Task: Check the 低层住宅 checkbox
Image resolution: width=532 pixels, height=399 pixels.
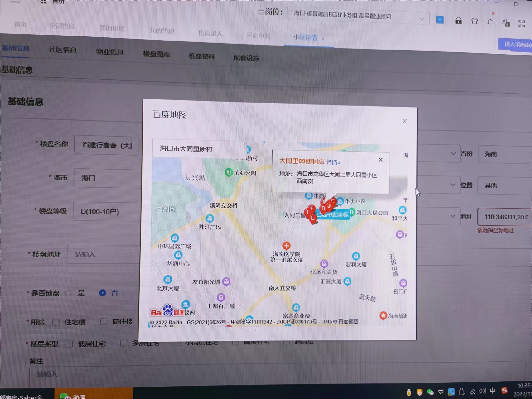Action: [69, 344]
